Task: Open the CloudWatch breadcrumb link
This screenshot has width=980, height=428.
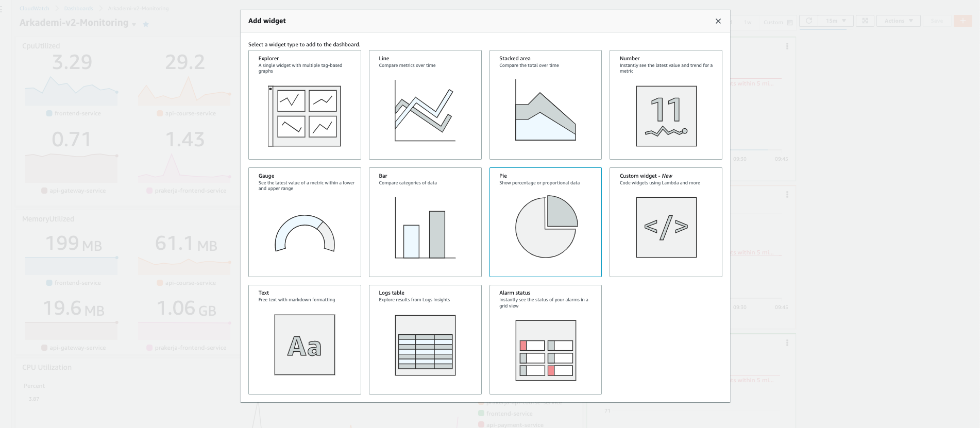Action: [35, 9]
